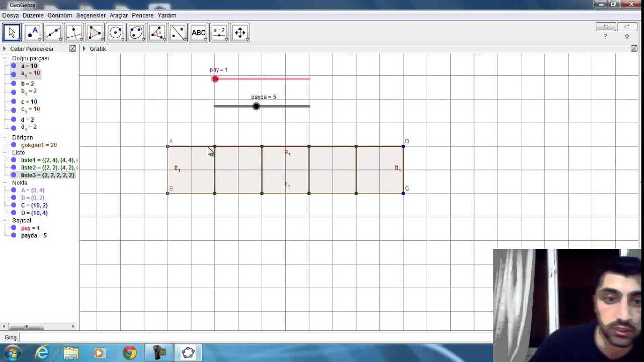Select the New Point tool
The height and width of the screenshot is (362, 644).
pyautogui.click(x=32, y=33)
